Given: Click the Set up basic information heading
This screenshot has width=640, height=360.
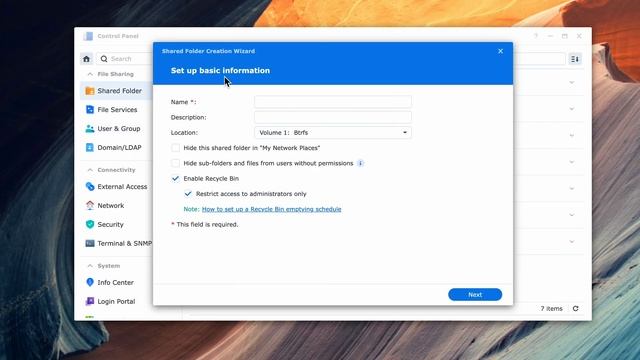Looking at the screenshot, I should pos(220,71).
